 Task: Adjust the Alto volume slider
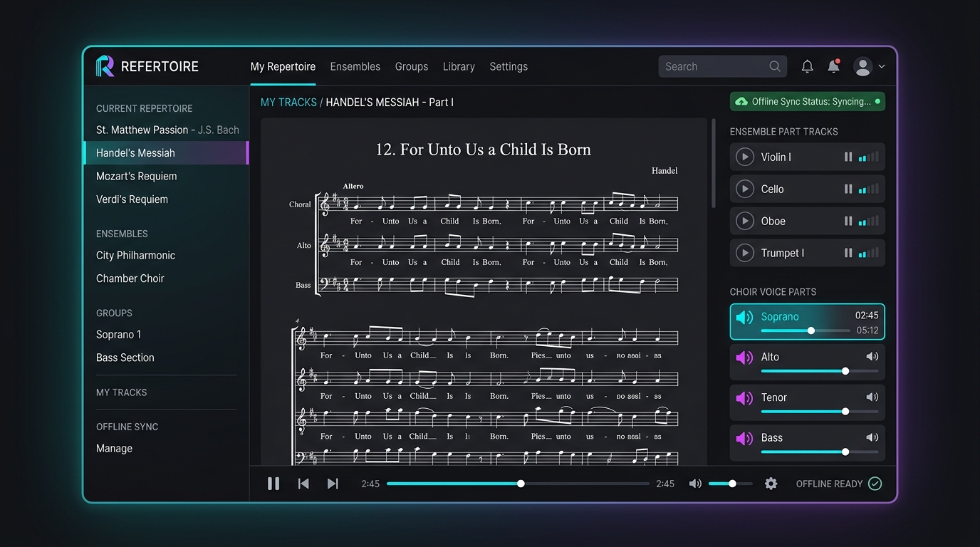820,371
